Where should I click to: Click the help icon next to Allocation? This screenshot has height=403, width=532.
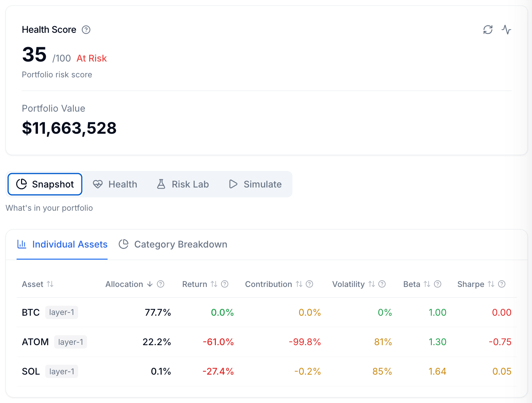coord(161,284)
